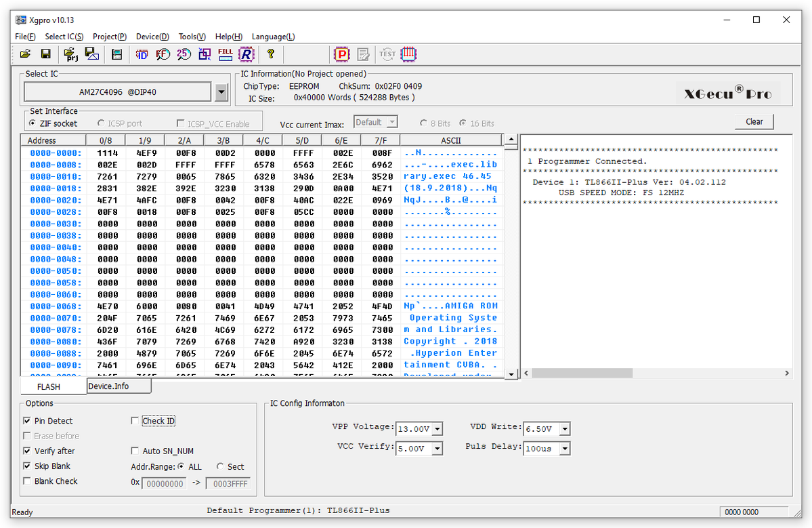Click the red P program chip icon
This screenshot has width=812, height=528.
tap(342, 54)
